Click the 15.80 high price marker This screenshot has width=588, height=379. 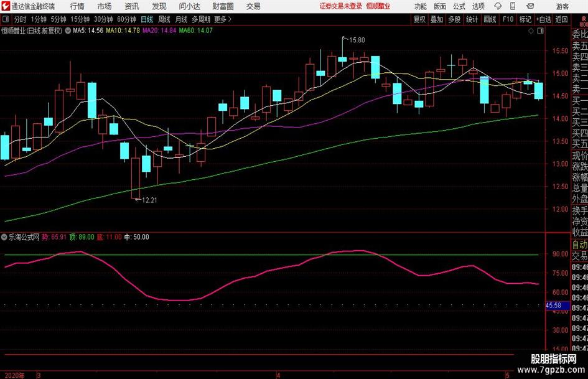tap(357, 40)
